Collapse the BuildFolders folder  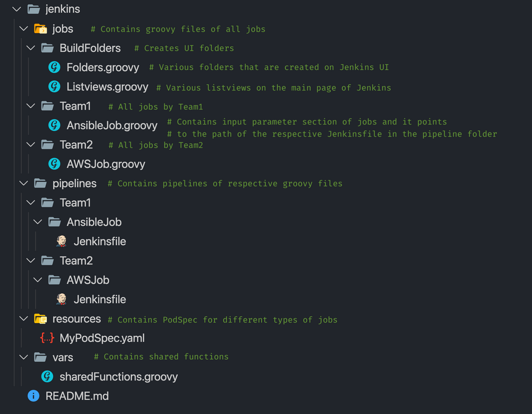point(30,48)
